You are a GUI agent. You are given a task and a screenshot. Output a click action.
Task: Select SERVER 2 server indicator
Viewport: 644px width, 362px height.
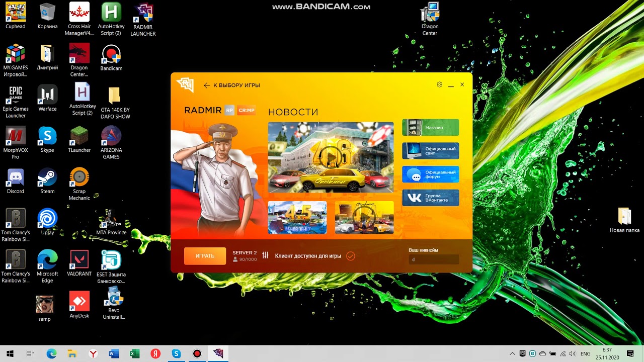pos(245,256)
